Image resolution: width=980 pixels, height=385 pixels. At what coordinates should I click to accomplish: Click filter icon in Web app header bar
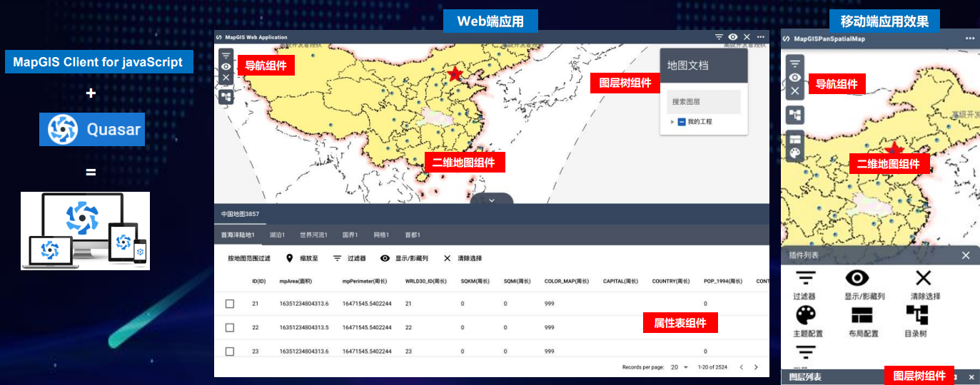719,36
